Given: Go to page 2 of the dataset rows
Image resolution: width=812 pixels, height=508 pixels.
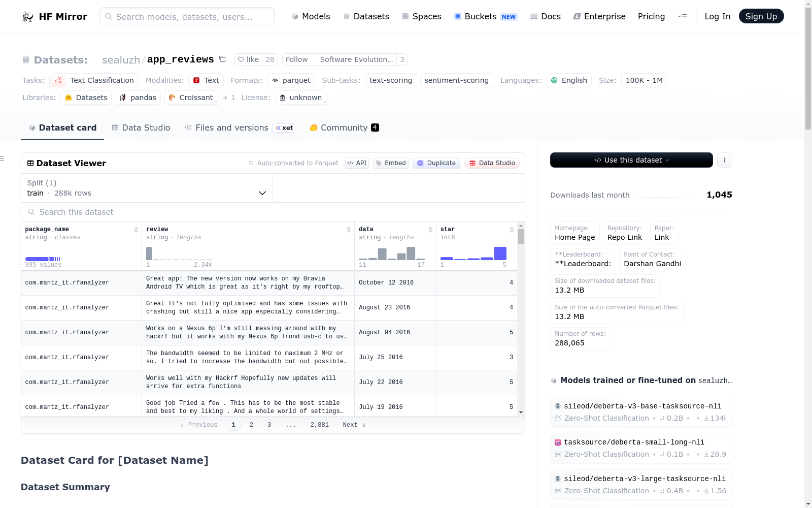Looking at the screenshot, I should 251,425.
